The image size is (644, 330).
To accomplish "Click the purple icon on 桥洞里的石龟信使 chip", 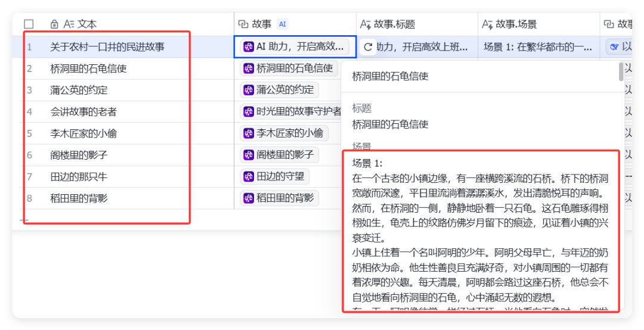I will pyautogui.click(x=249, y=69).
